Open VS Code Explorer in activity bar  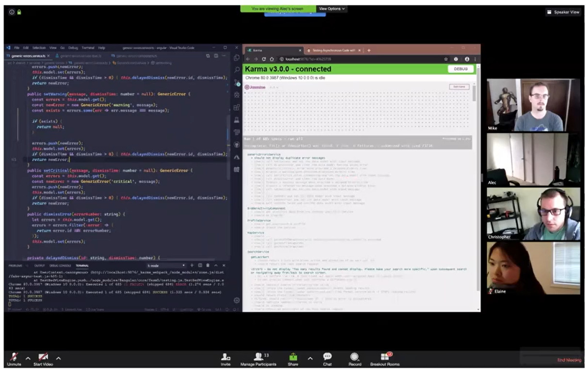pyautogui.click(x=237, y=58)
